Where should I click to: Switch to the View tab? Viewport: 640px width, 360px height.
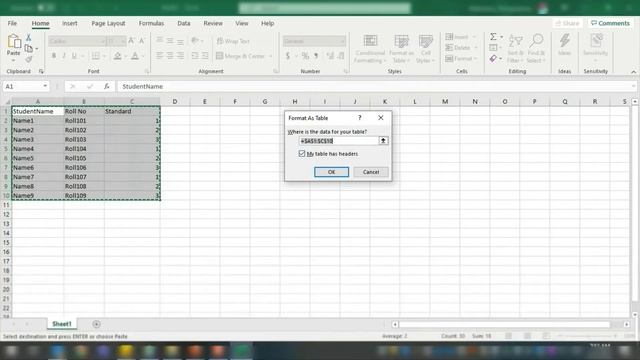pos(242,24)
